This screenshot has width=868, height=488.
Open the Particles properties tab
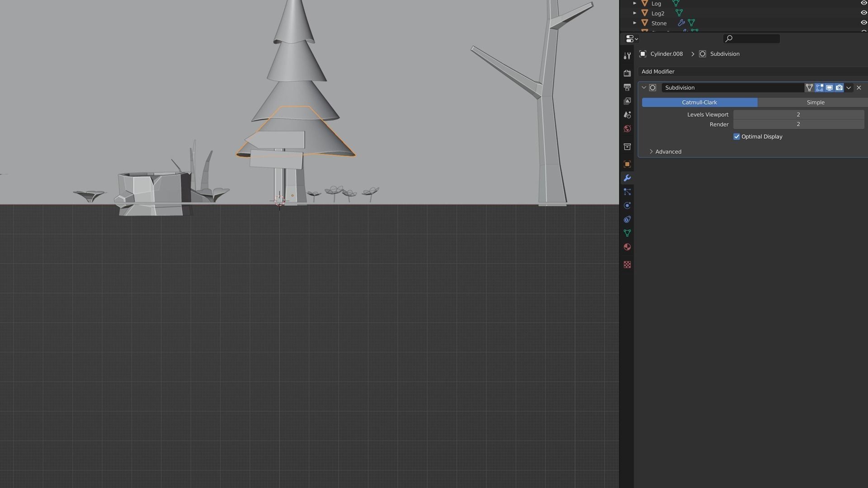[x=627, y=192]
